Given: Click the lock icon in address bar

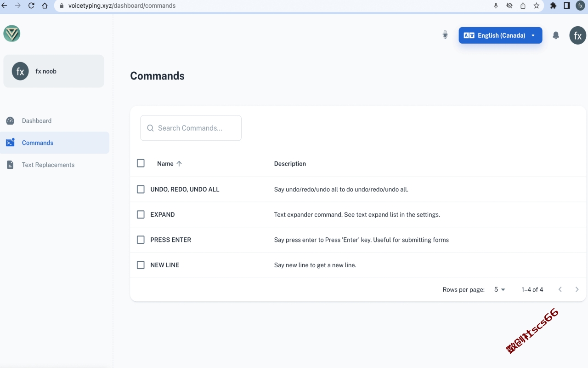Looking at the screenshot, I should click(x=62, y=6).
